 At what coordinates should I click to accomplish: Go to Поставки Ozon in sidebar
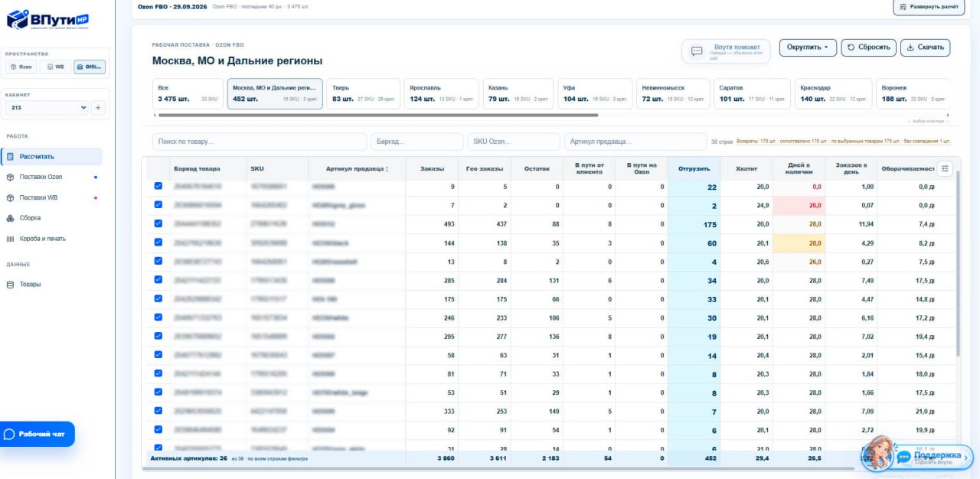point(52,177)
